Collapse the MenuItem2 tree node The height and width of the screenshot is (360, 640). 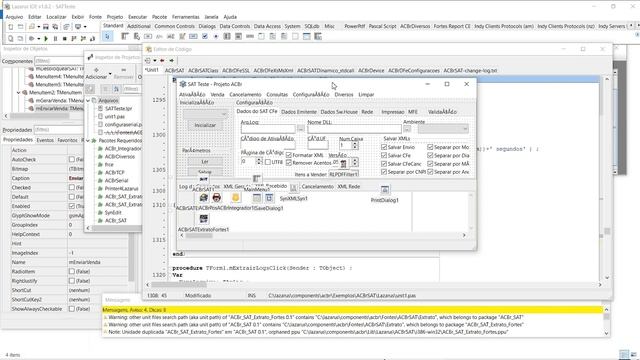point(18,93)
